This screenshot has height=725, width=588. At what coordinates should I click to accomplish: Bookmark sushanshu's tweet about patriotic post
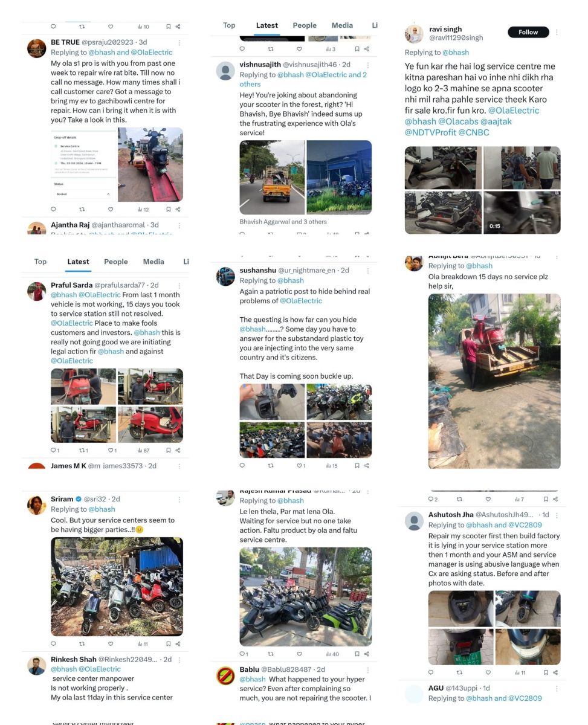tap(357, 465)
